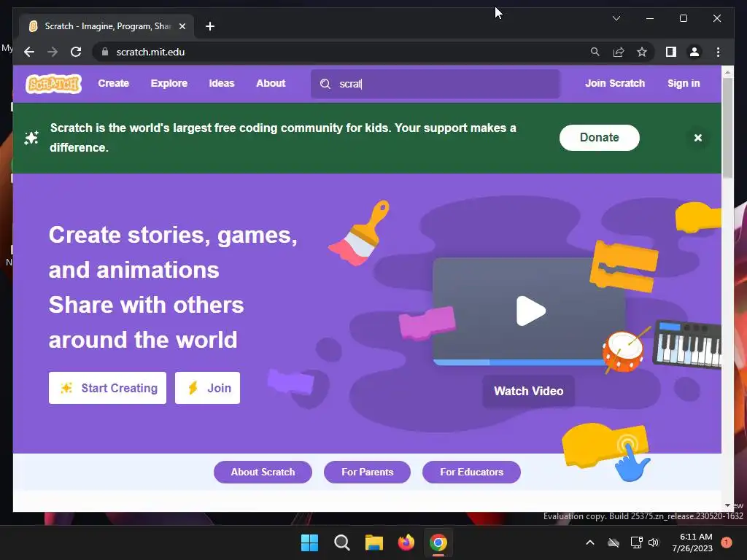747x560 pixels.
Task: Click the share page icon in address bar
Action: point(619,52)
